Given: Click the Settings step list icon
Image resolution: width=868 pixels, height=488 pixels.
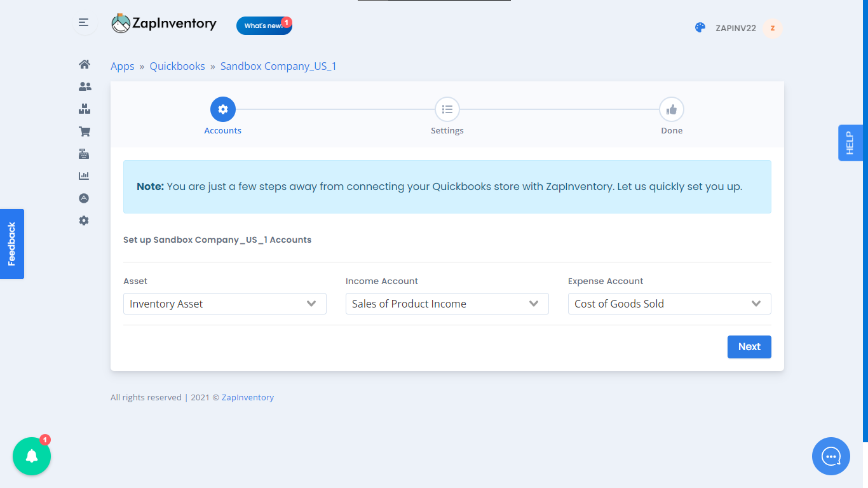Looking at the screenshot, I should 447,109.
